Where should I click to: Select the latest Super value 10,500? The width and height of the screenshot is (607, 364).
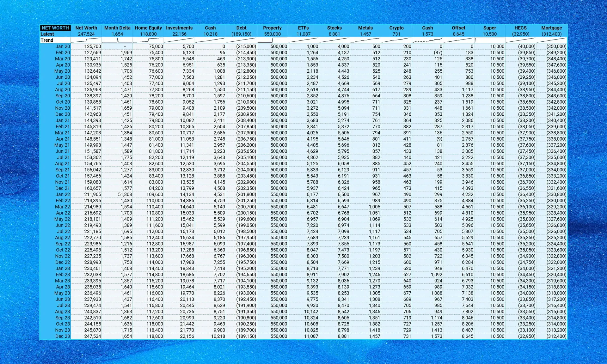click(x=489, y=34)
